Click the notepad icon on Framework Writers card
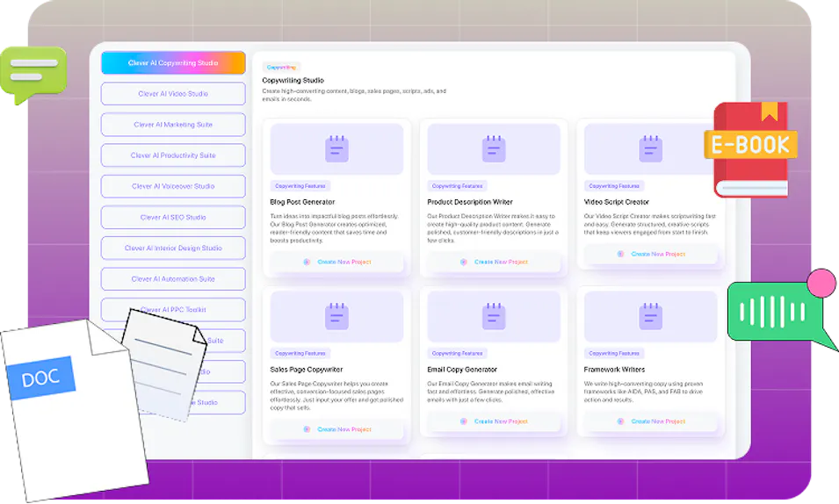Image resolution: width=839 pixels, height=504 pixels. point(650,316)
